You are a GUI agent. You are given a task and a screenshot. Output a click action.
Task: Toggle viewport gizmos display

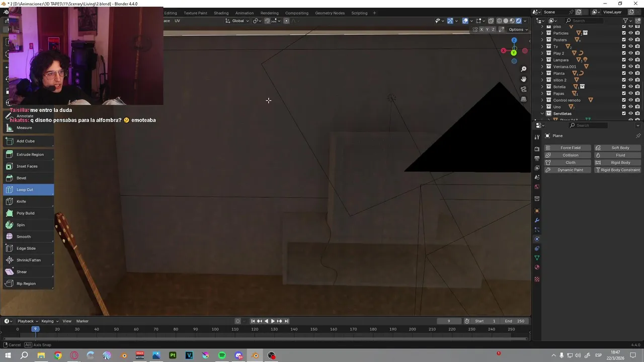(x=450, y=21)
